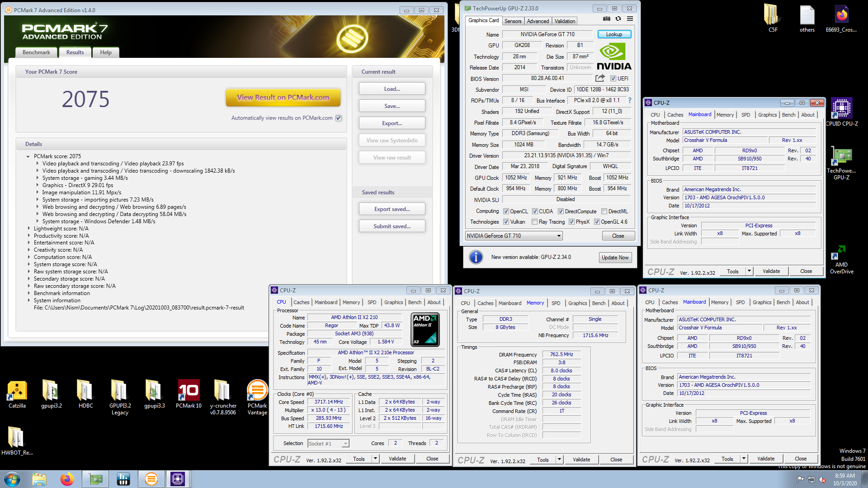Click system tray clock 8:59 AM
The image size is (868, 488).
click(844, 475)
